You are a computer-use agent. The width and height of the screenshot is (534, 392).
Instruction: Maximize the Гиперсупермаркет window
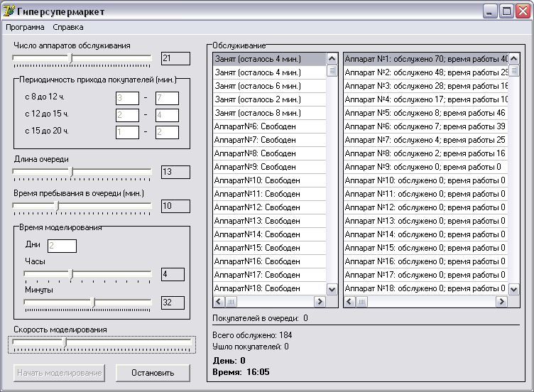506,11
